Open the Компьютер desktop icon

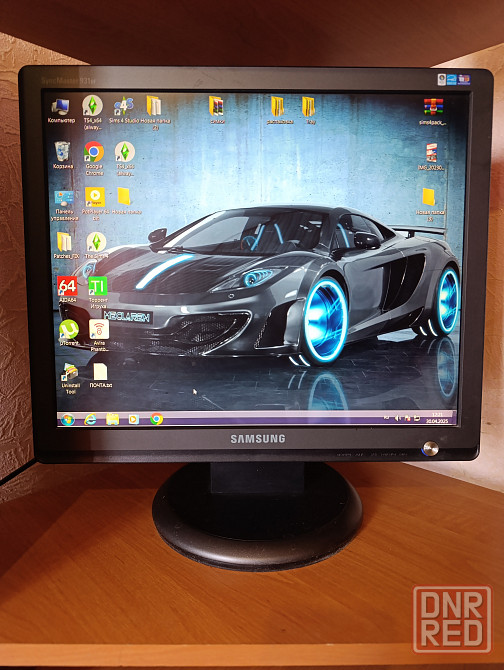click(61, 110)
